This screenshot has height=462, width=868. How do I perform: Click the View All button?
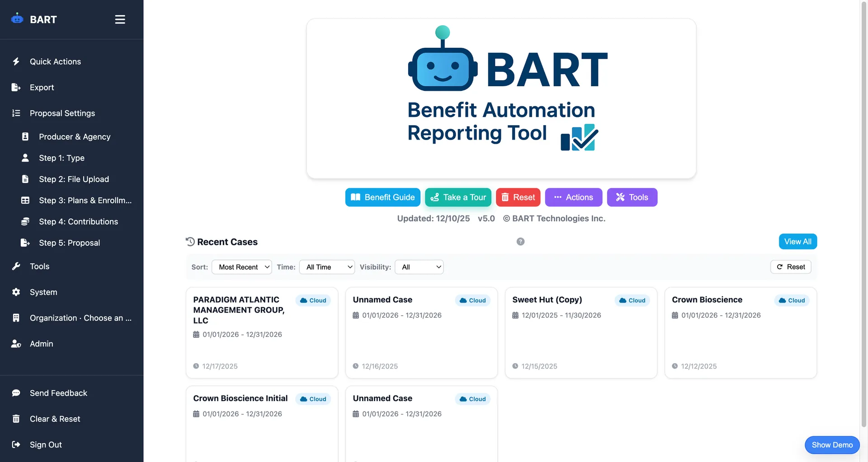pos(797,242)
